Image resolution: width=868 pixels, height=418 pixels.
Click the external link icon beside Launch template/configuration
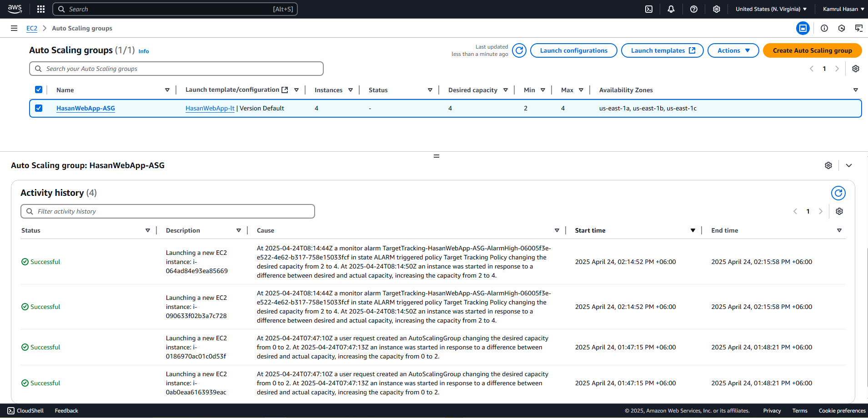(285, 90)
